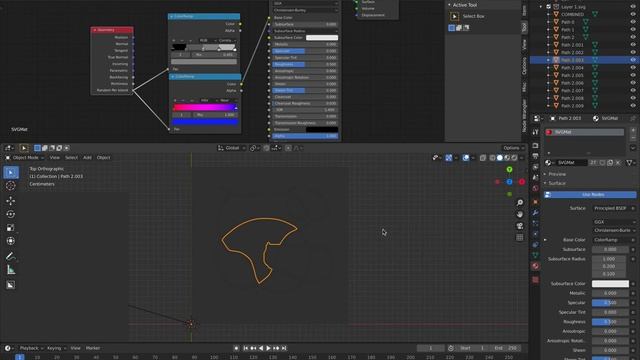The height and width of the screenshot is (360, 640).
Task: Select Path 2.004 in the outliner
Action: [x=572, y=68]
